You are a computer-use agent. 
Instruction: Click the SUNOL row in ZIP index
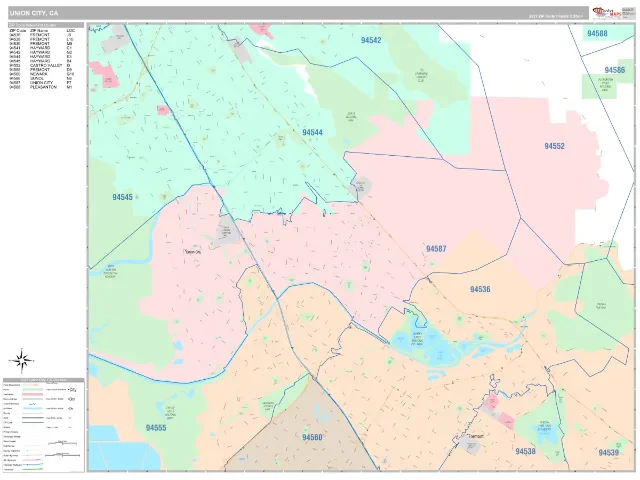40,78
